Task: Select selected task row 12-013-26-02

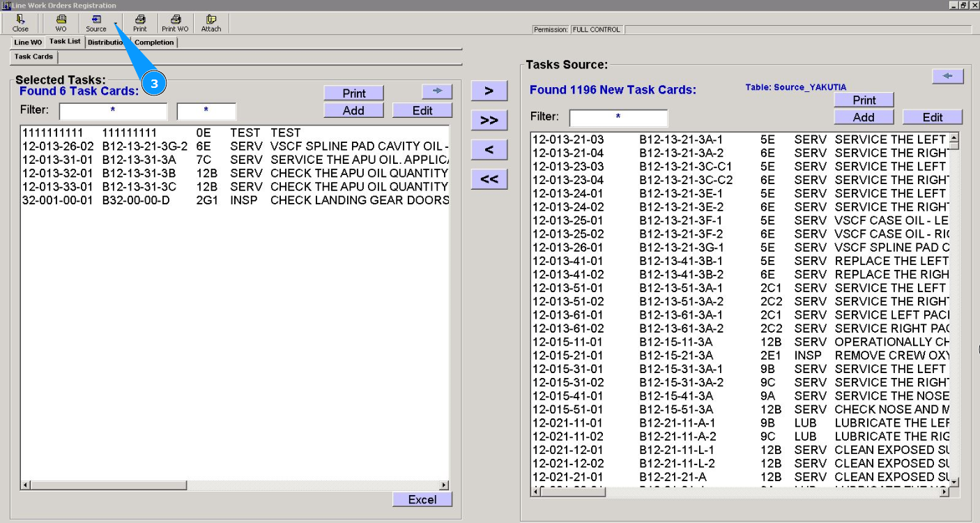Action: point(235,146)
